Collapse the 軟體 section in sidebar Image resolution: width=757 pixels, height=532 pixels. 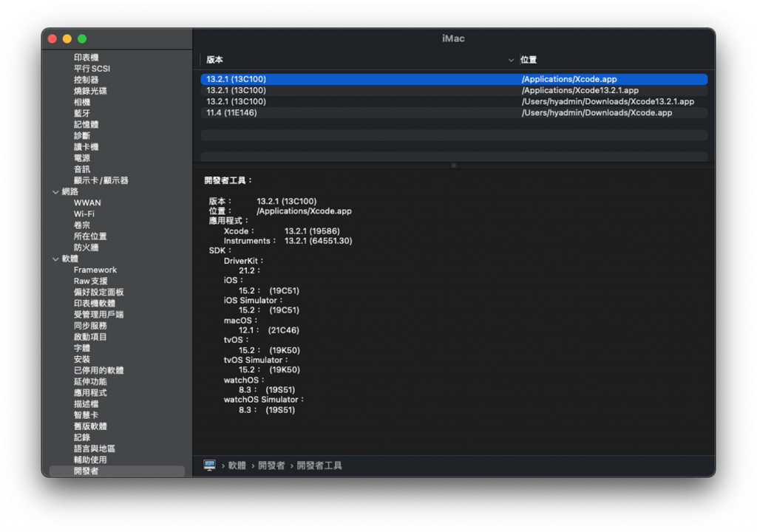click(x=55, y=259)
